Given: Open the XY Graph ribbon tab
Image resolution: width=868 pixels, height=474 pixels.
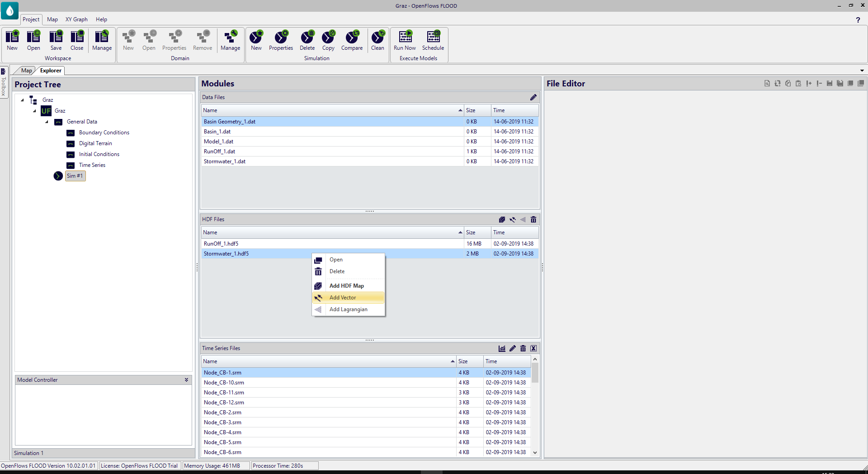Looking at the screenshot, I should tap(76, 19).
